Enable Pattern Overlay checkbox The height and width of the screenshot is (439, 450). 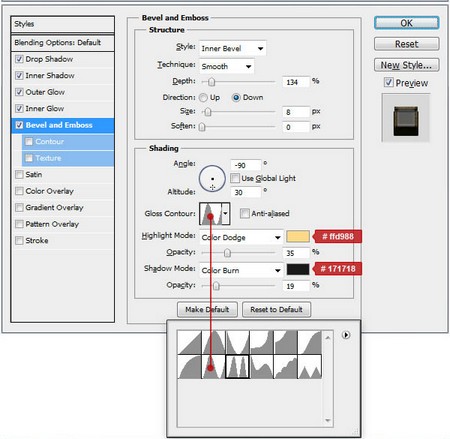pos(19,224)
